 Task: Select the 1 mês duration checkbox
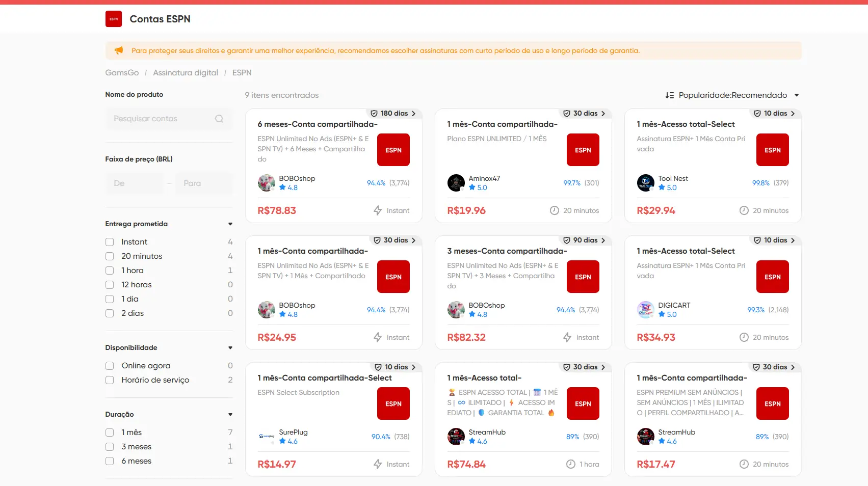[110, 433]
